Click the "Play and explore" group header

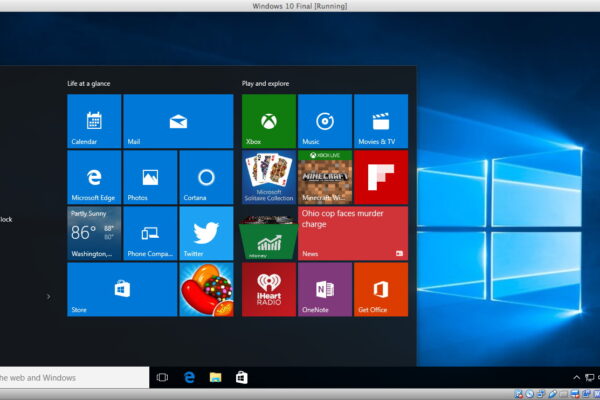point(266,83)
